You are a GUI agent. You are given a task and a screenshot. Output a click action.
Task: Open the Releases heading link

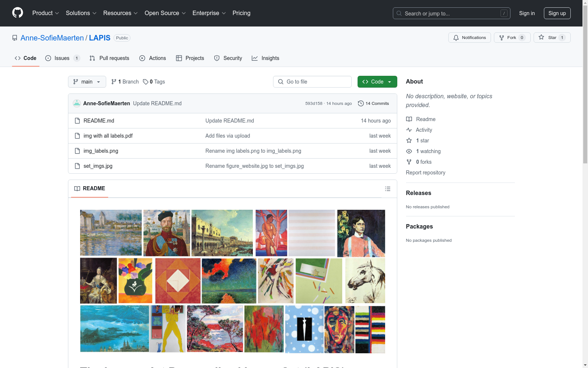coord(419,193)
